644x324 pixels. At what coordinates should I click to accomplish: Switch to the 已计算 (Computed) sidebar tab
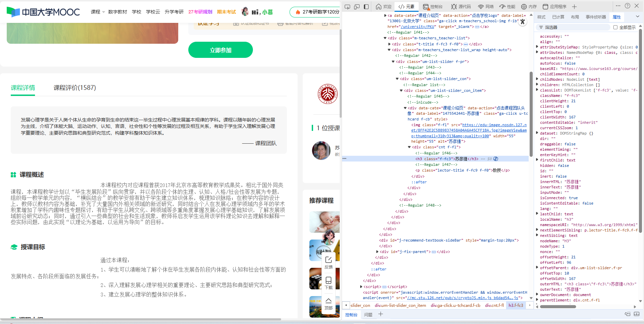[x=558, y=17]
